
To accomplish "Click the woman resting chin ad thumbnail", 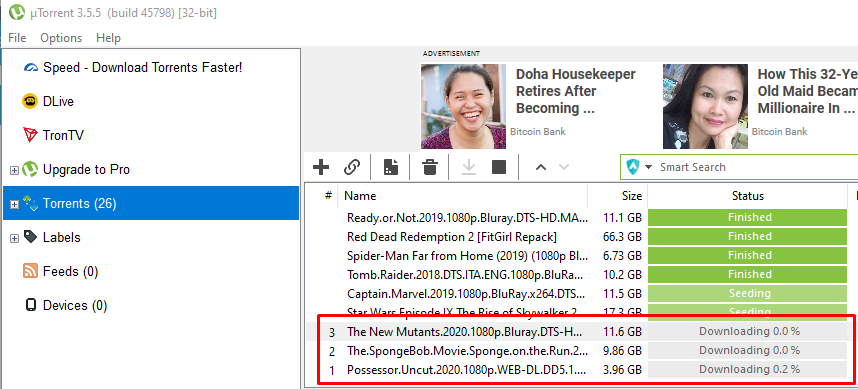I will pos(705,106).
